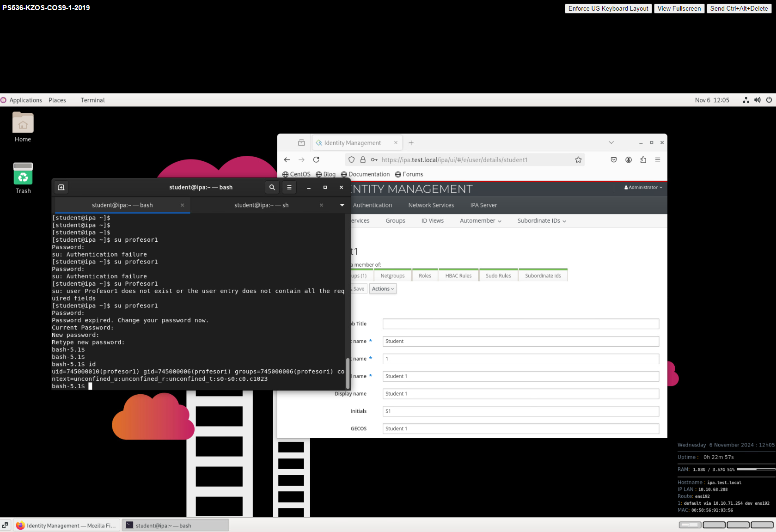
Task: Open the IPA Server menu
Action: [x=483, y=205]
